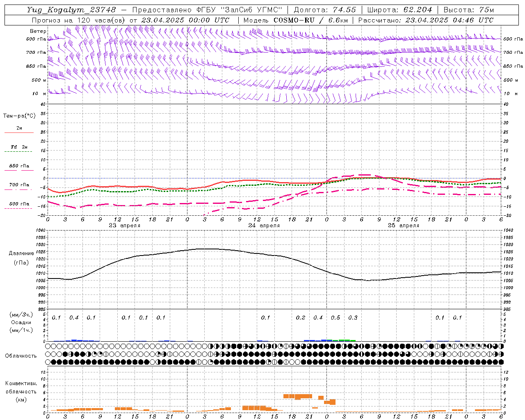Click the Широта: 62.204 value

tap(400, 10)
